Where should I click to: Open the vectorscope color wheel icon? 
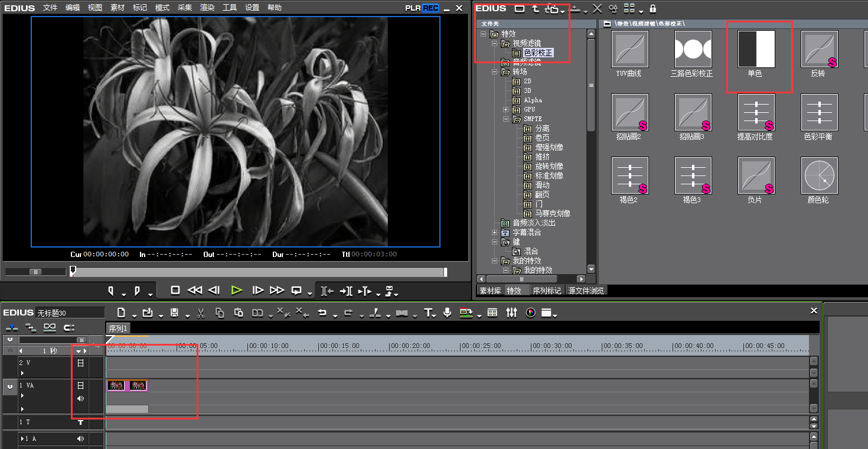click(530, 313)
